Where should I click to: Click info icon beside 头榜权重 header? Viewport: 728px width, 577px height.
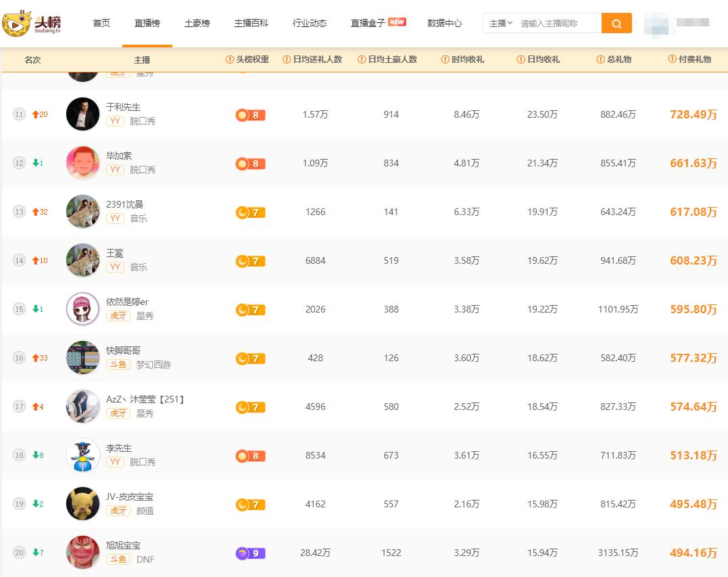point(229,60)
